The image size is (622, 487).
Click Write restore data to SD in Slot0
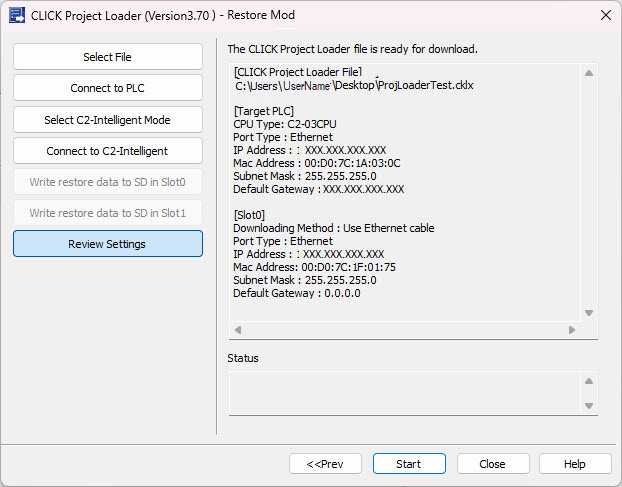coord(108,182)
